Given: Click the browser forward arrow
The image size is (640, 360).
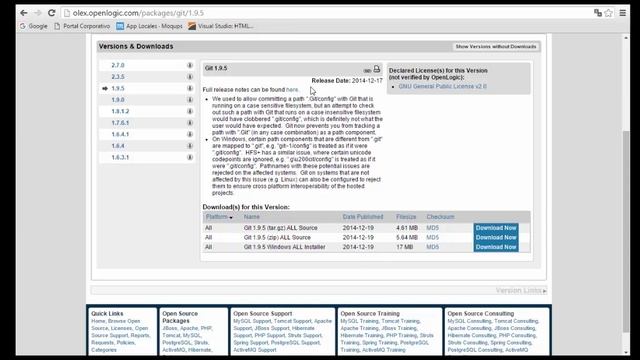Looking at the screenshot, I should coord(38,13).
